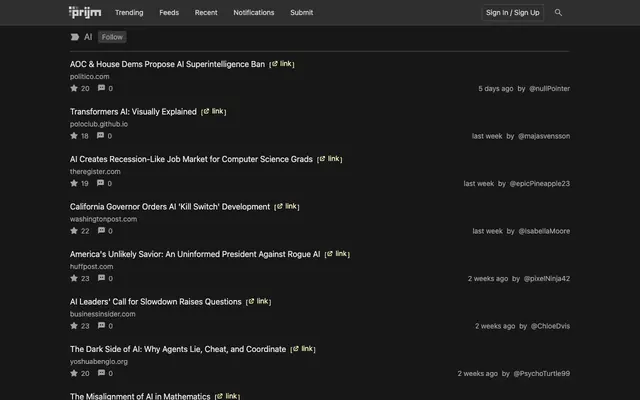Star the California Governor 'Kill Switch' post
640x400 pixels.
pyautogui.click(x=74, y=231)
